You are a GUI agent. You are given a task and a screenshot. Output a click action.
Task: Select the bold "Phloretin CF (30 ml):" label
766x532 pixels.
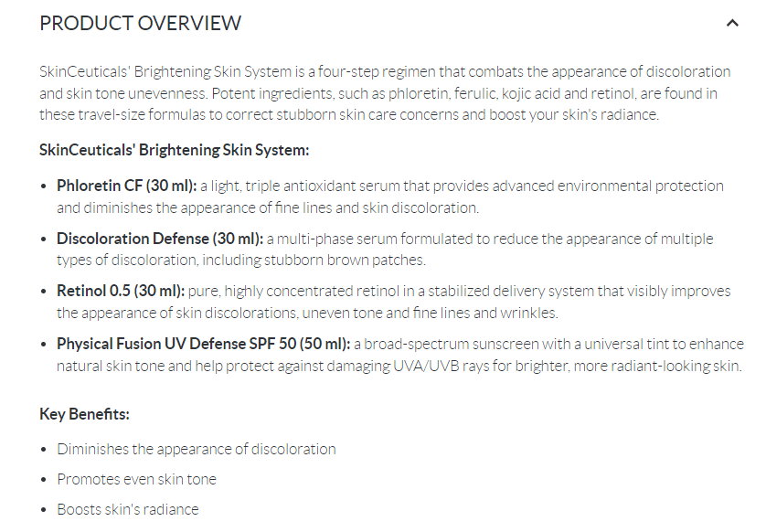(x=126, y=186)
